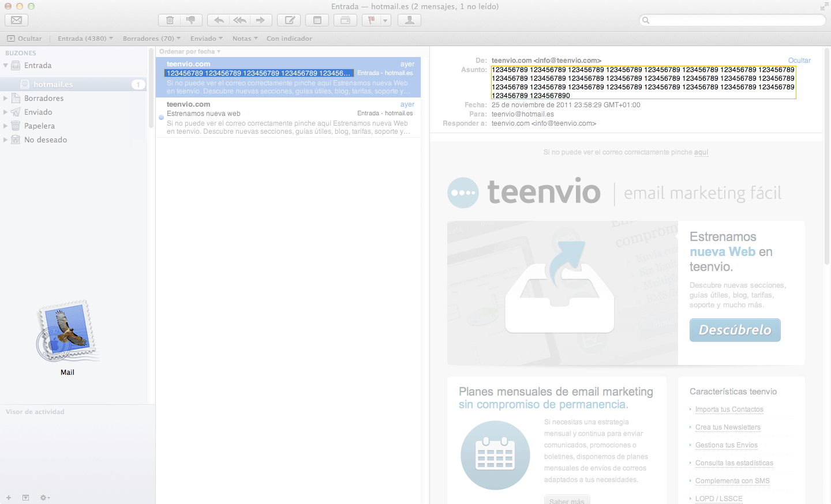Viewport: 831px width, 504px height.
Task: Flag the message with the flag icon
Action: coord(371,20)
